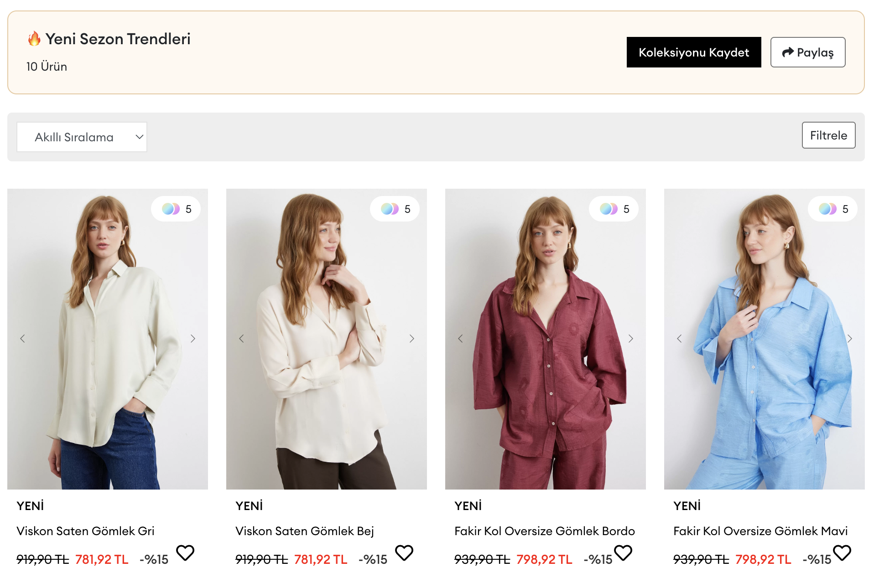Add Fakir Kol Gömlek Bordo to favorites

(623, 553)
